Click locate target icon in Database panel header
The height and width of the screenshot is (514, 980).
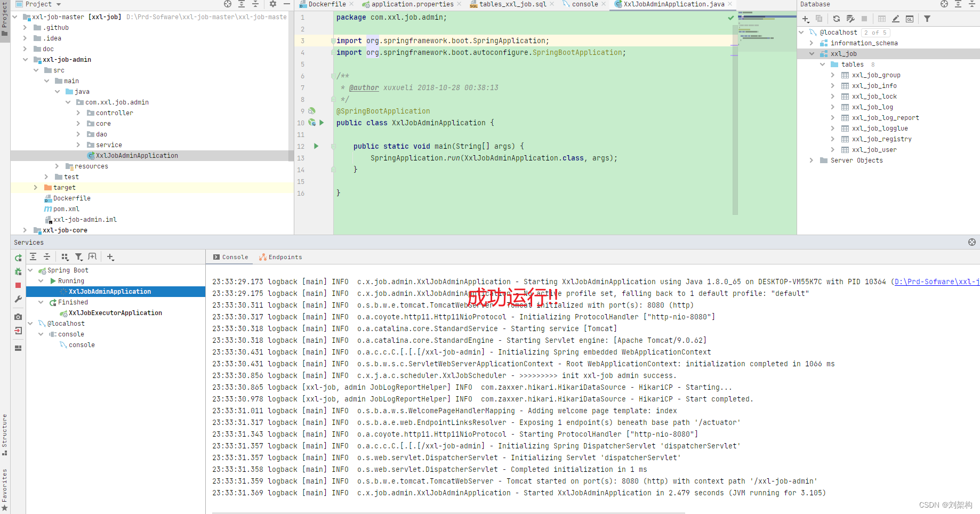(x=944, y=4)
